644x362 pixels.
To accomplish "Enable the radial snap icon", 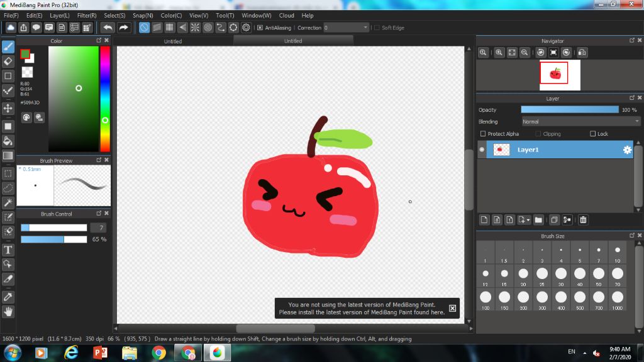I will pyautogui.click(x=195, y=28).
